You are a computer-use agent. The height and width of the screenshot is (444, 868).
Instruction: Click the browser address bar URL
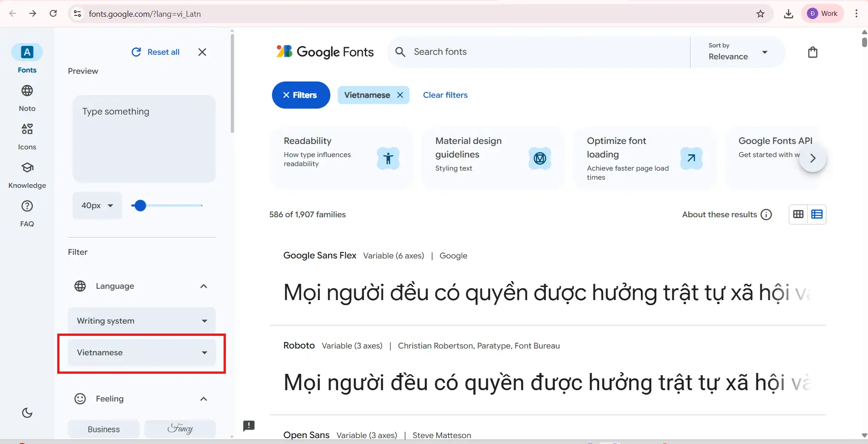145,14
